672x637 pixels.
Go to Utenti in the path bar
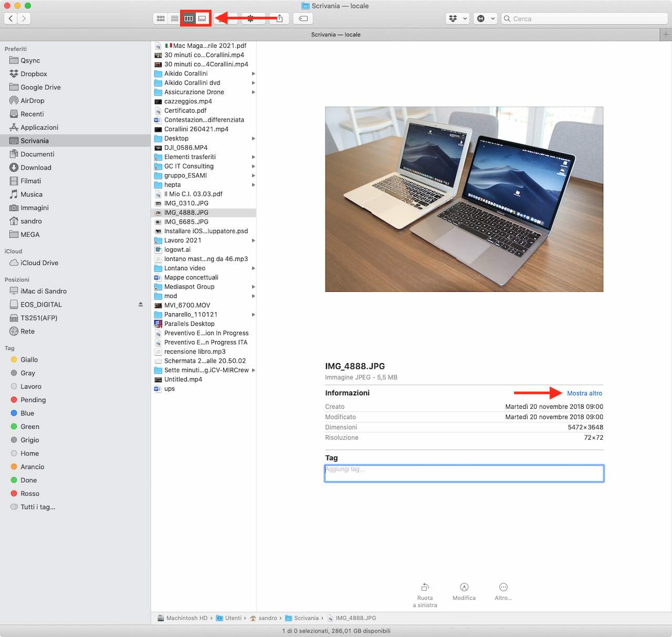229,618
